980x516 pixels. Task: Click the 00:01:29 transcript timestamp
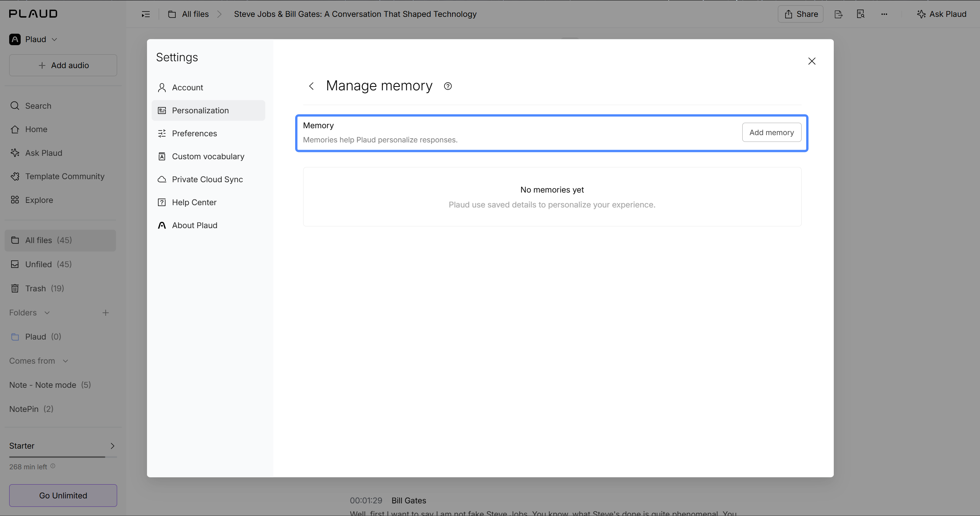coord(366,501)
